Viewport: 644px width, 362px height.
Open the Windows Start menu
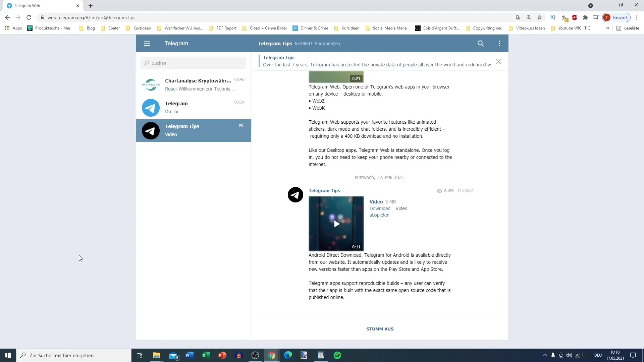pos(8,355)
